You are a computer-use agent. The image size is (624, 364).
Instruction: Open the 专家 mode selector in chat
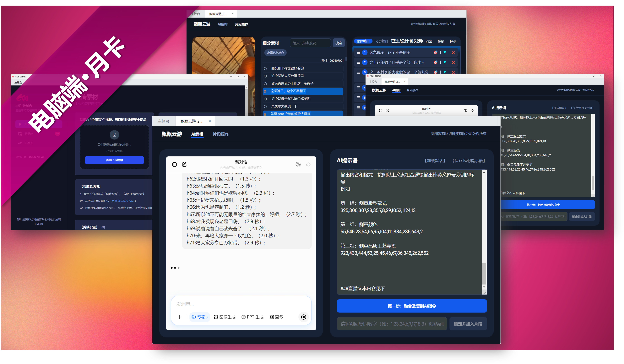(200, 317)
